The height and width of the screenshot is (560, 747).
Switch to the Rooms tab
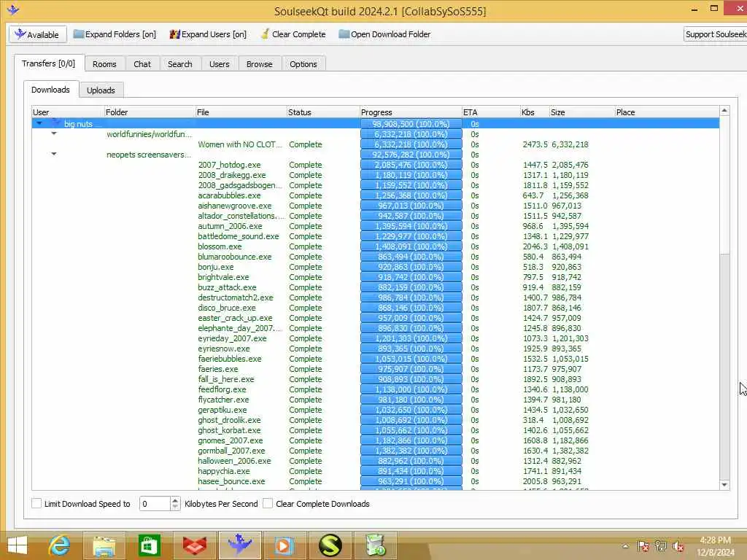point(104,64)
